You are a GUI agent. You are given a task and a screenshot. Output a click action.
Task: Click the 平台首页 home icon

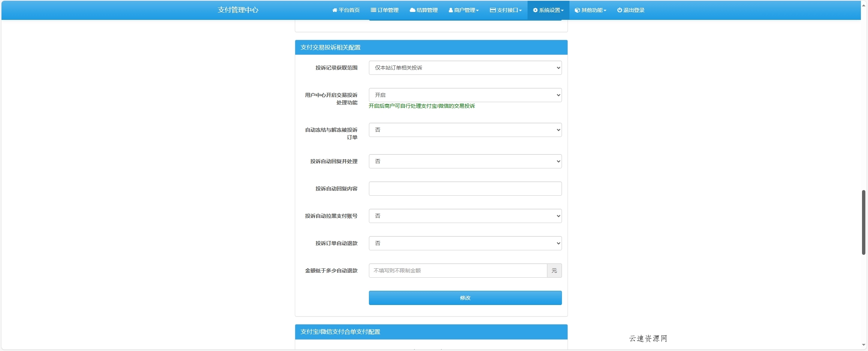334,10
